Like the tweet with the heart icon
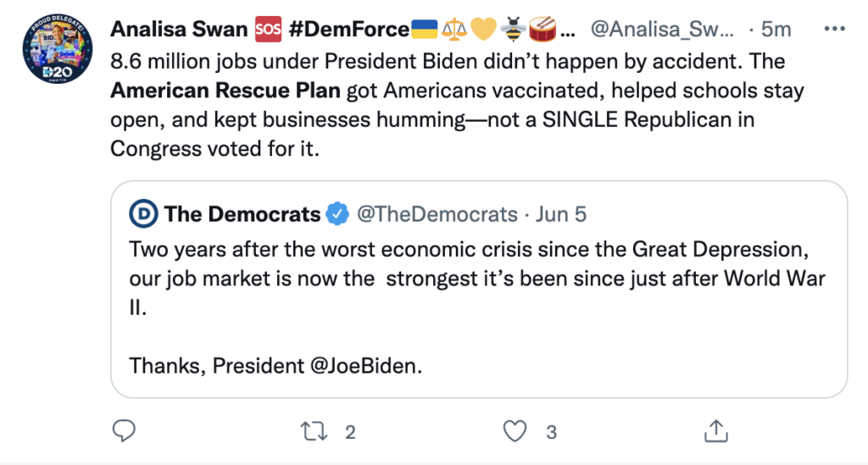 pyautogui.click(x=515, y=431)
